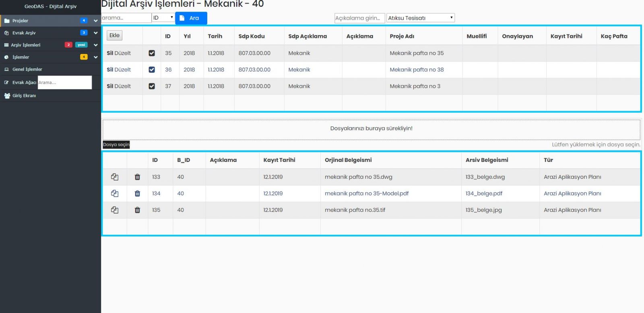
Task: Click the copy icon for file row 135
Action: click(115, 210)
